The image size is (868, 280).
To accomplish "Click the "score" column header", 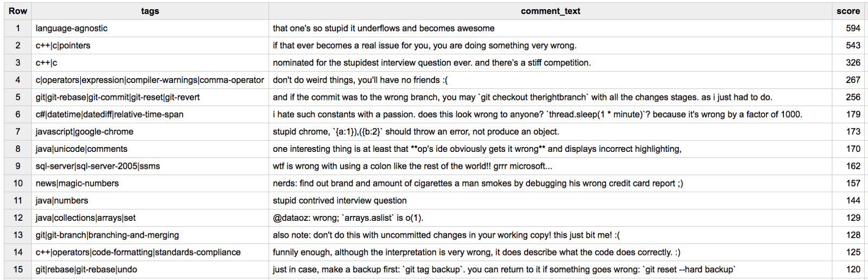I will (x=848, y=11).
